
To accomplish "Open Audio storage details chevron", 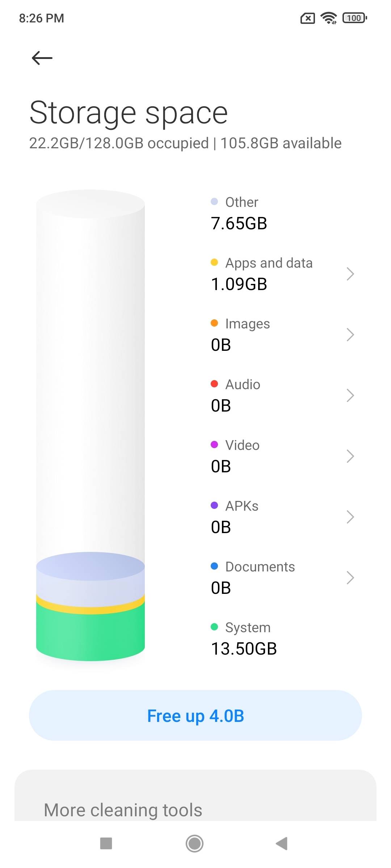I will tap(350, 395).
